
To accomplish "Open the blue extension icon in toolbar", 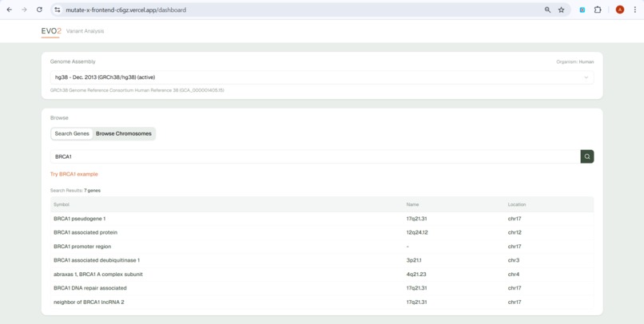I will (x=582, y=10).
